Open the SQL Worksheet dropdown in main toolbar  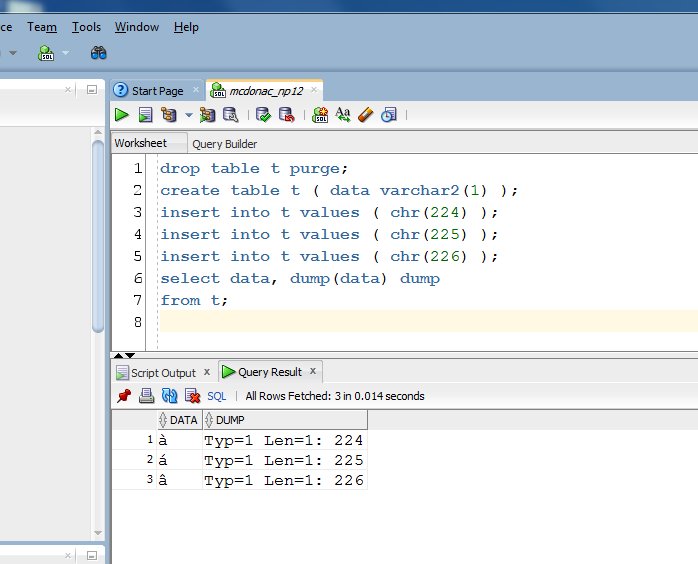67,52
